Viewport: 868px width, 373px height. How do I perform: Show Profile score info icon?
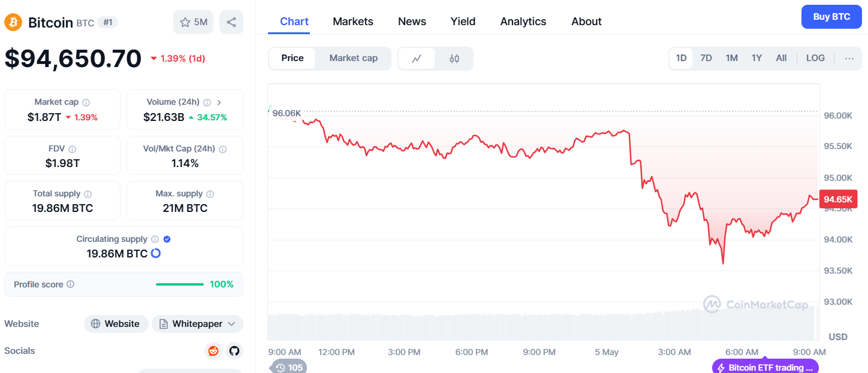click(70, 284)
